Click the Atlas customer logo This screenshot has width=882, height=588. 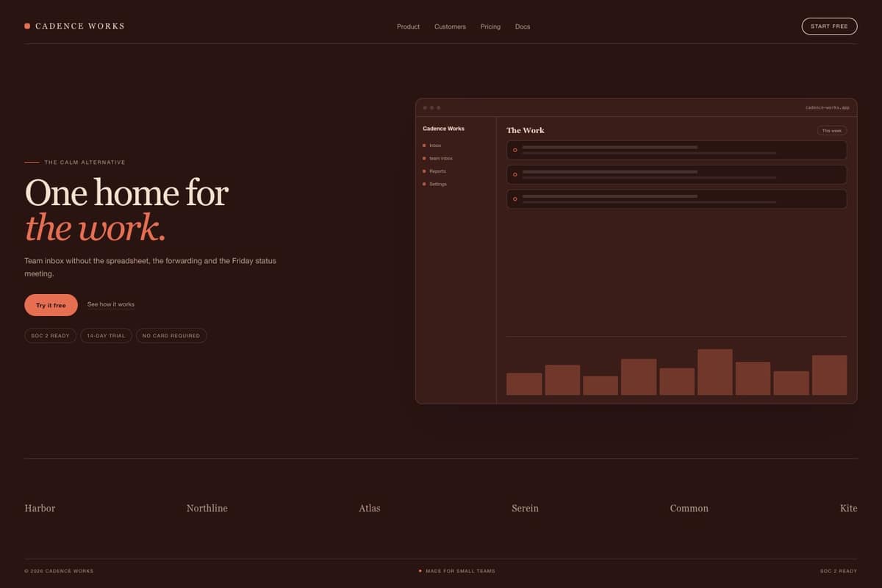tap(370, 508)
